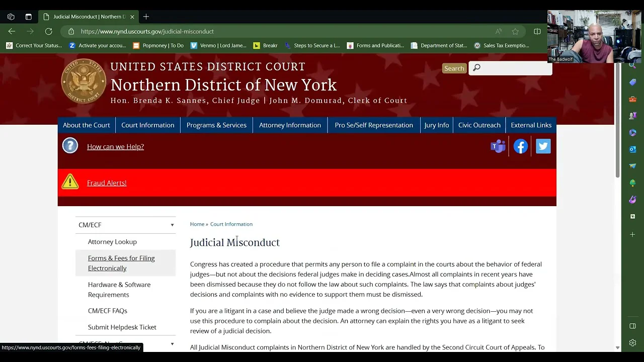
Task: Collapse the CM/ECF sidebar section
Action: click(x=172, y=225)
